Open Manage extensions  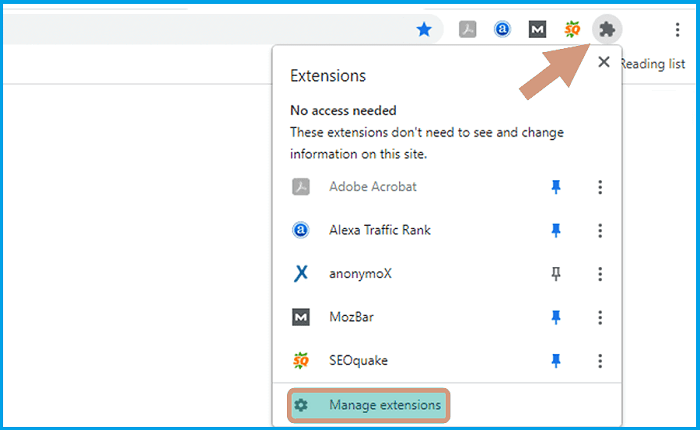369,405
